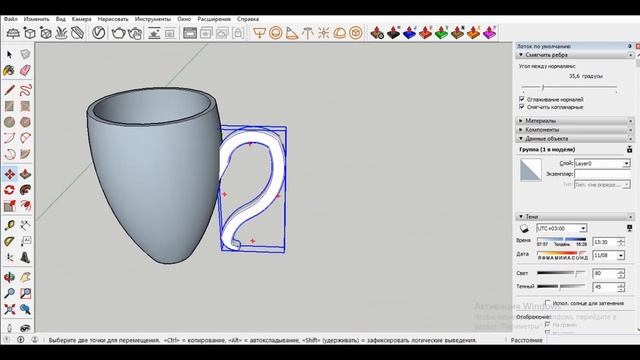640x360 pixels.
Task: Activate the Freehand drawing tool
Action: [x=25, y=90]
